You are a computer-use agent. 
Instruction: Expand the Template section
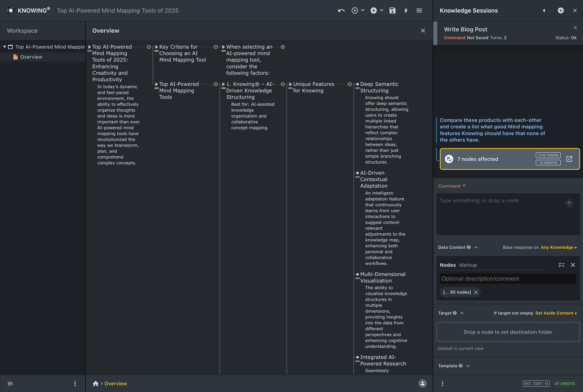[x=468, y=366]
